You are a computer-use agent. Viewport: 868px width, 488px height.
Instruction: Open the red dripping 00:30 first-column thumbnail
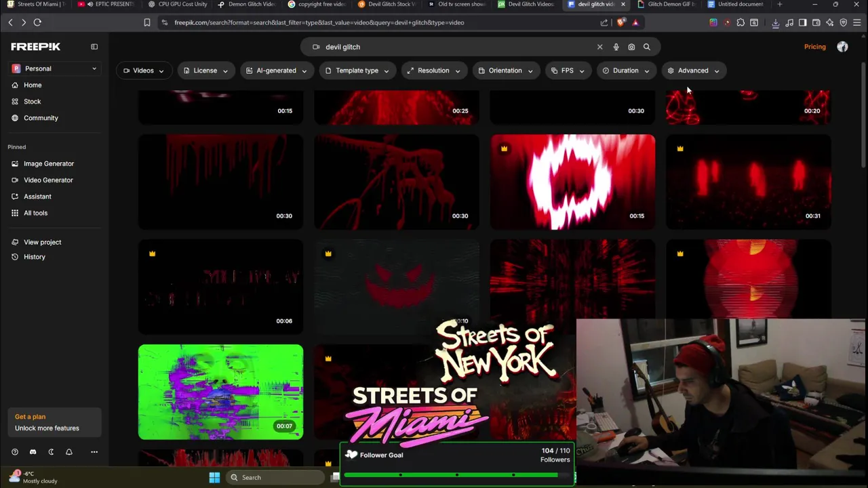pyautogui.click(x=220, y=182)
